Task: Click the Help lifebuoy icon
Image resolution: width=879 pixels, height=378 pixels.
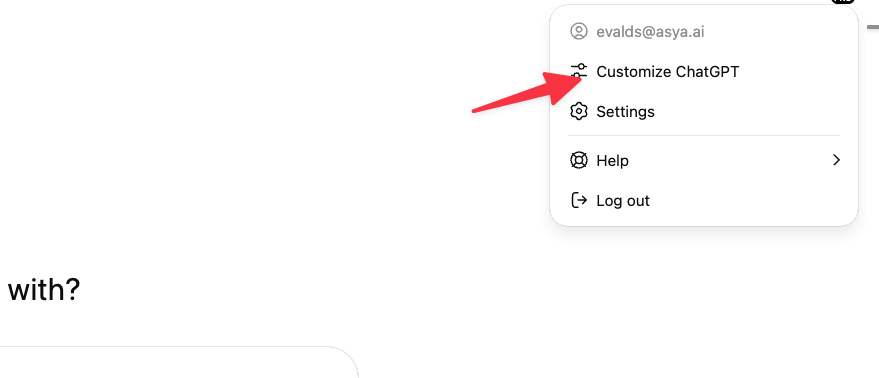Action: click(x=579, y=160)
